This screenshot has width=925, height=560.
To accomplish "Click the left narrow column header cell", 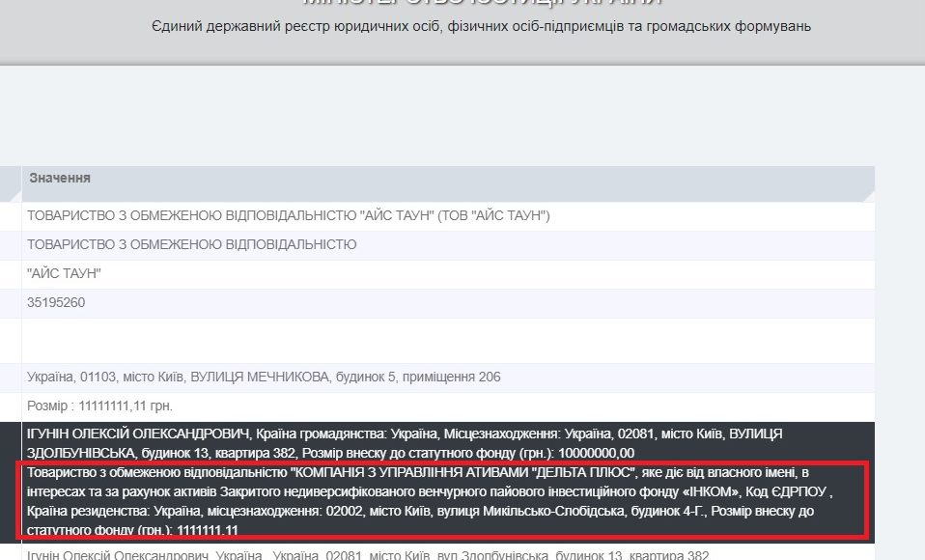I will pyautogui.click(x=11, y=183).
